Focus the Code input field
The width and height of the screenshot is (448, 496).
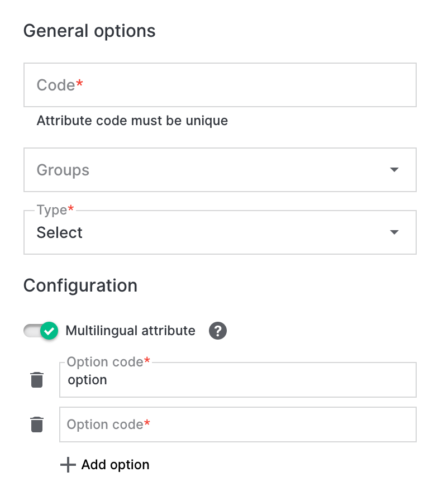[x=220, y=85]
